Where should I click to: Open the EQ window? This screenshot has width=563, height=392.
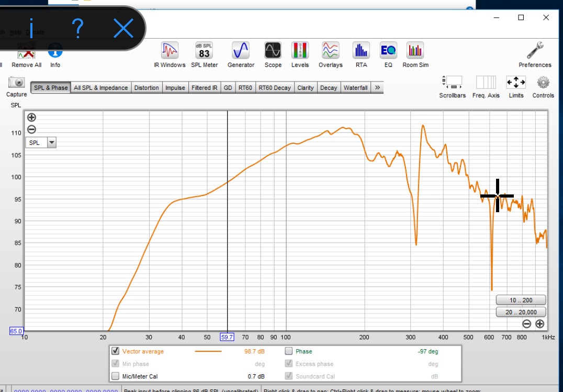pyautogui.click(x=388, y=54)
